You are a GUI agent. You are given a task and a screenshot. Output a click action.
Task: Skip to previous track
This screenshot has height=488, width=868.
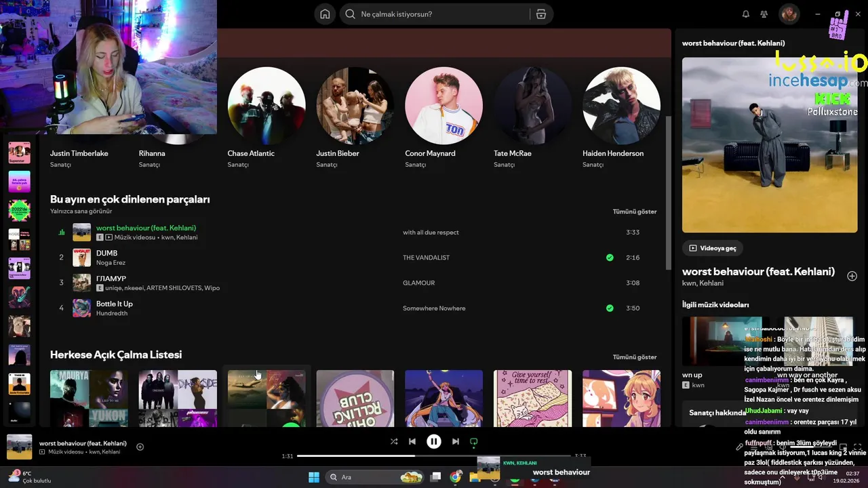coord(412,441)
